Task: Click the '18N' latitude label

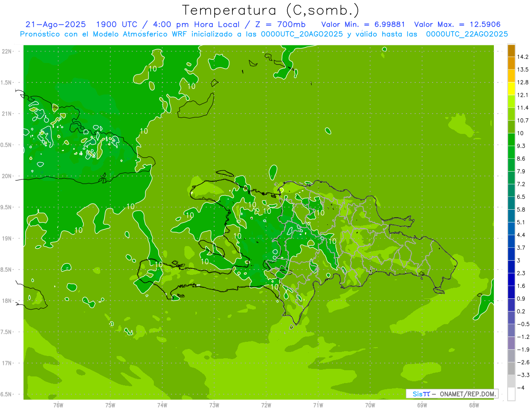Action: [x=7, y=301]
